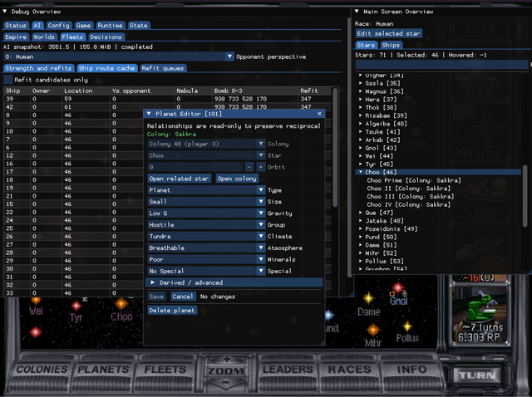Open the research display showing 6,303 RP
This screenshot has height=397, width=532.
click(479, 316)
